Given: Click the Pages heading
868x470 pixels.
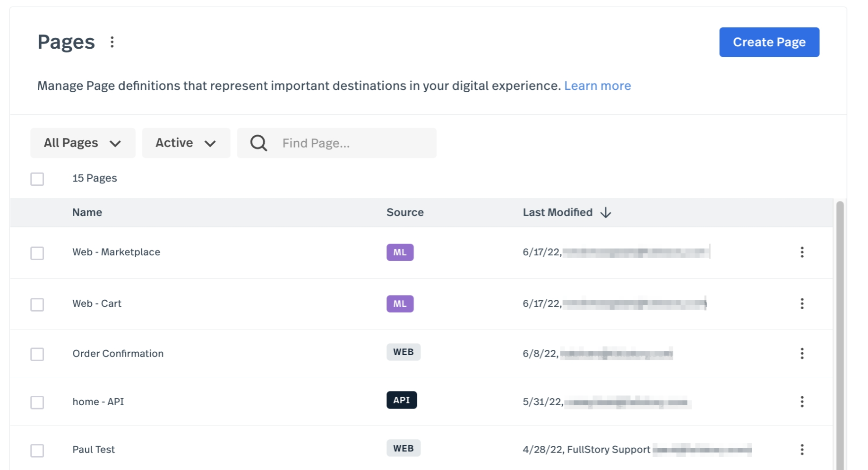Looking at the screenshot, I should point(66,42).
